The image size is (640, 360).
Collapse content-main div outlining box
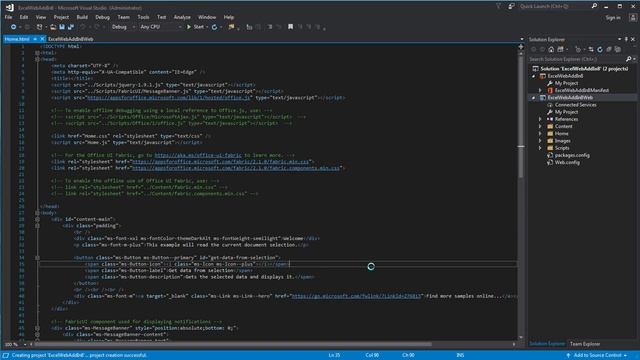pos(37,219)
